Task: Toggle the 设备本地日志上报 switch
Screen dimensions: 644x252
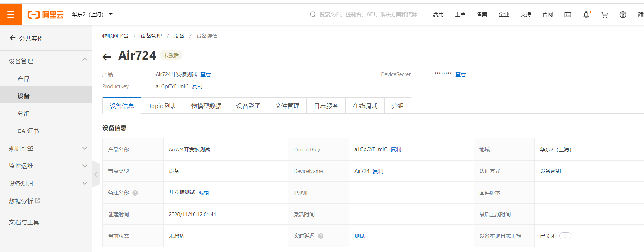Action: pyautogui.click(x=565, y=236)
